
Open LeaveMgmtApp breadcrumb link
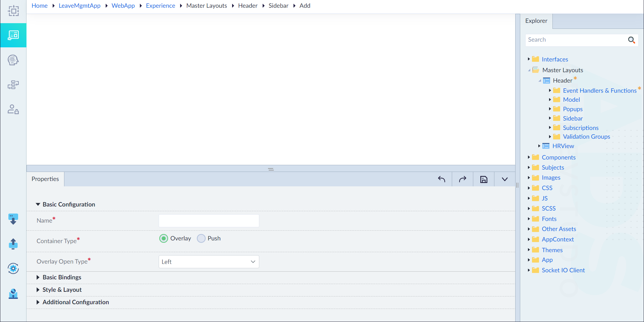[79, 6]
